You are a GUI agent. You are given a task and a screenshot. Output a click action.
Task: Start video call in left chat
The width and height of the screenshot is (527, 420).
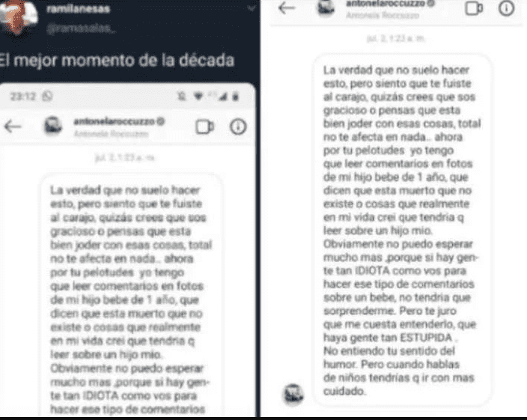point(204,127)
